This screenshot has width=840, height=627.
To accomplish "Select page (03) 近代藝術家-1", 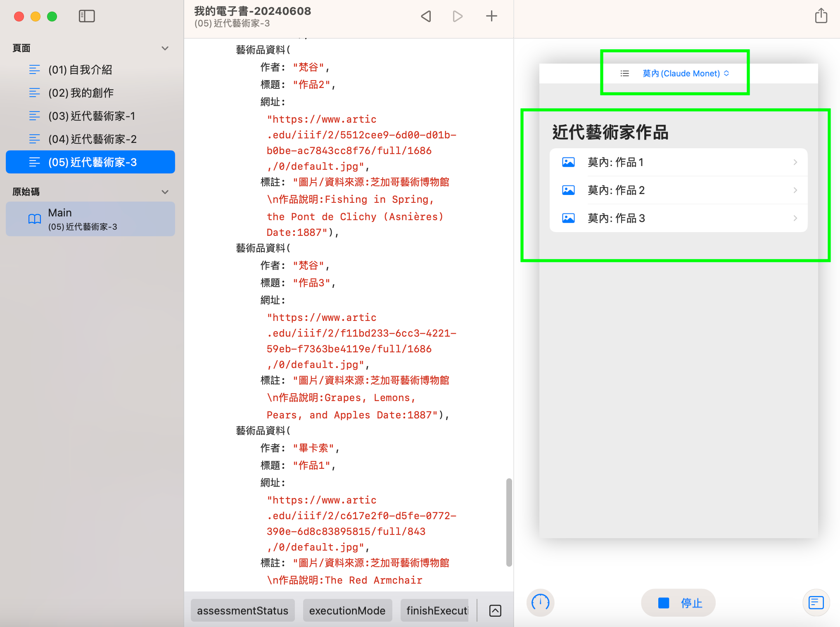I will pos(91,116).
